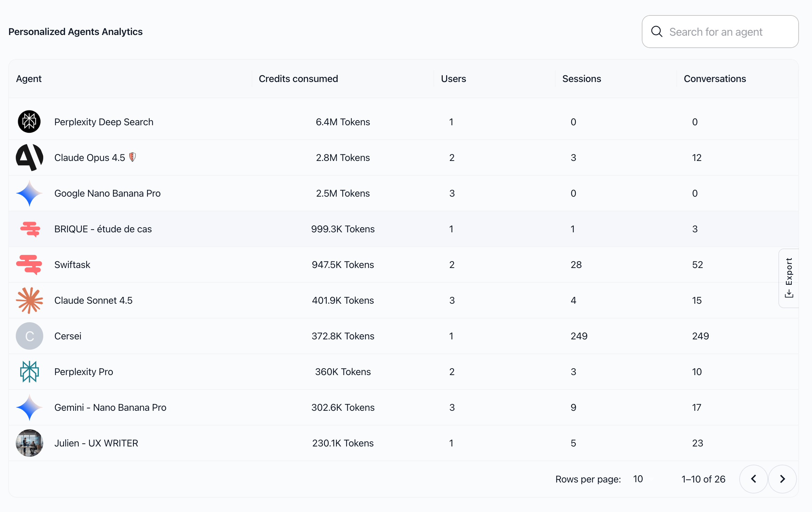
Task: Click Julien - UX WRITER's sessions count 5
Action: pos(573,443)
